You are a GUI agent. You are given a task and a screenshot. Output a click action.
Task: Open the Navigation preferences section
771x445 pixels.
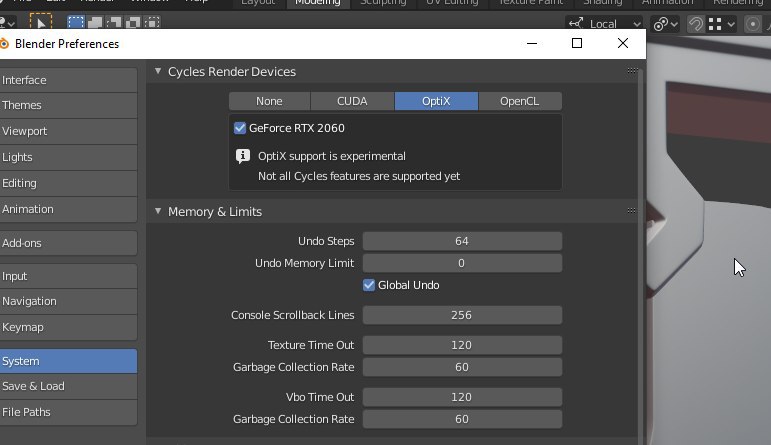(x=68, y=301)
